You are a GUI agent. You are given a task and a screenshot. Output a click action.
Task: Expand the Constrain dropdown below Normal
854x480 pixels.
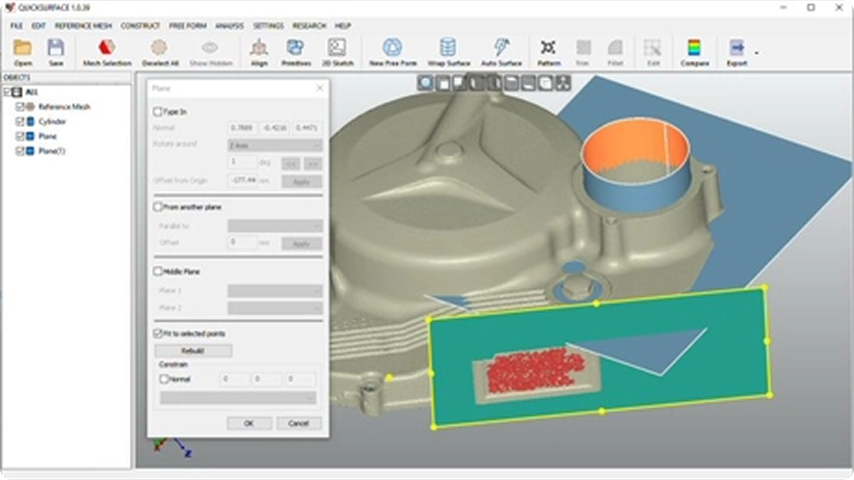238,398
